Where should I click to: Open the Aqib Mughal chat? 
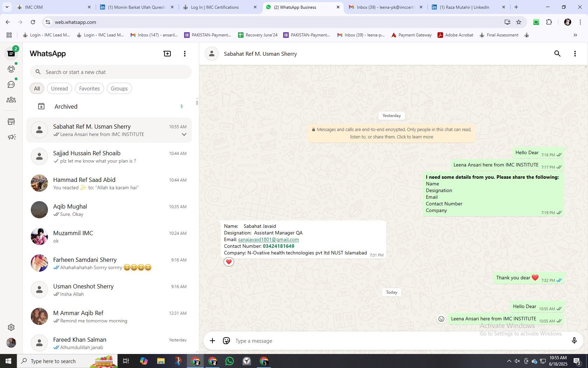(109, 210)
